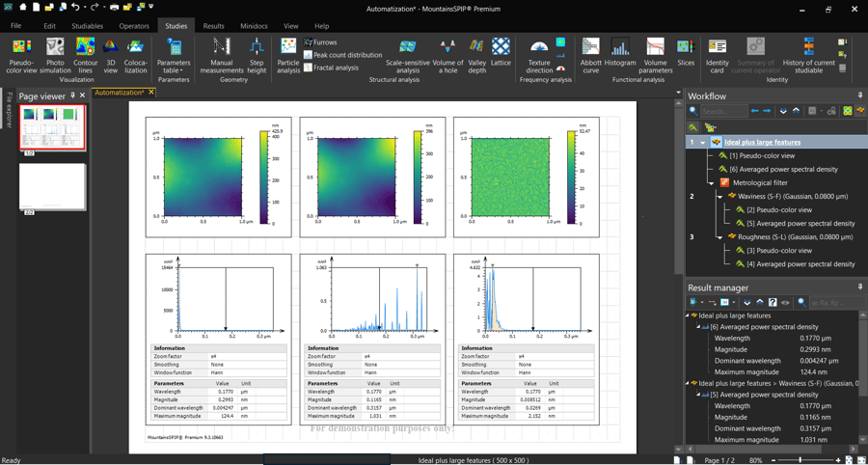Expand all items in Workflow tree
Screen dimensions: 868x465
783,111
